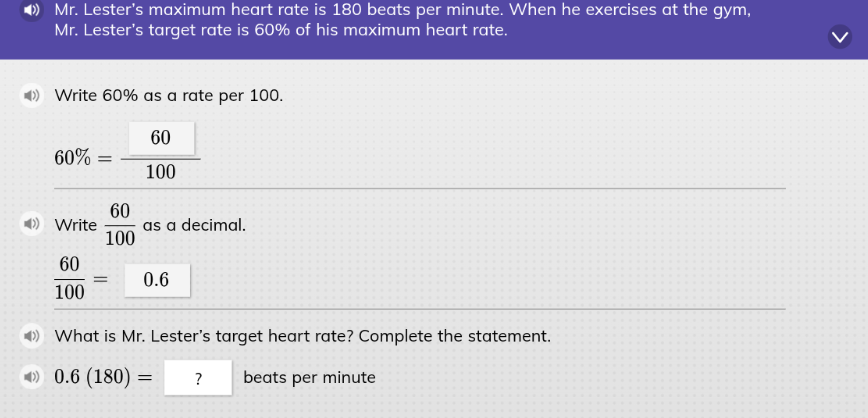Click the empty answer box with question mark
Screen dimensions: 868x418
pyautogui.click(x=198, y=378)
